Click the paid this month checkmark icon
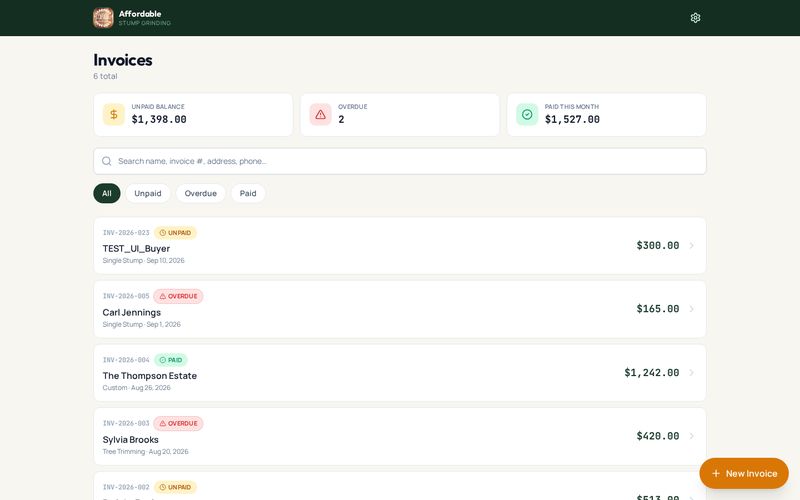Screen dimensions: 800x500 527,114
